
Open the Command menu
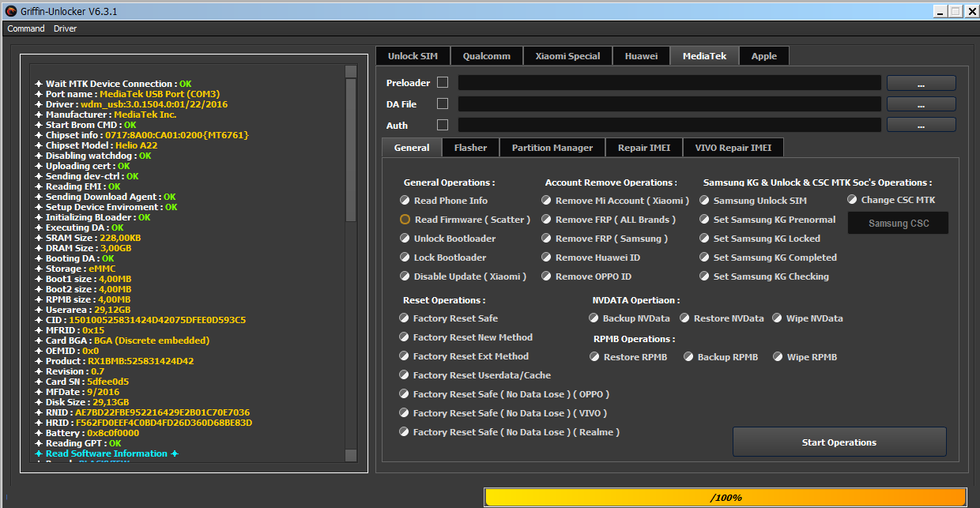[x=26, y=28]
